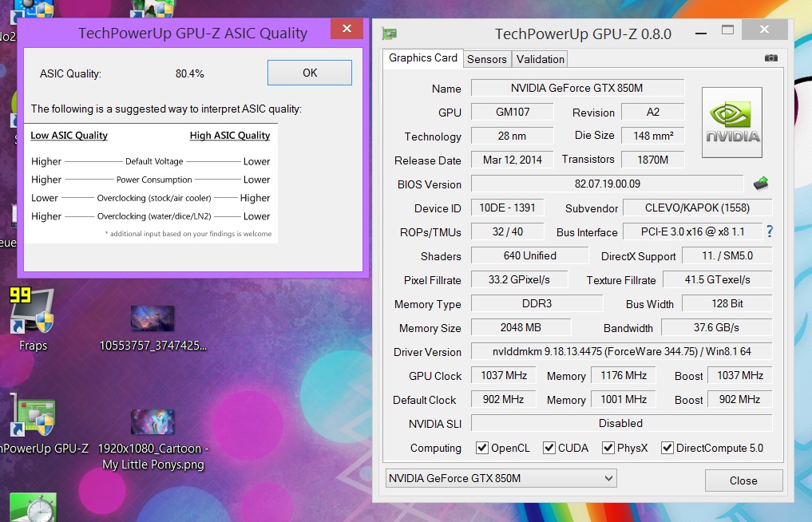Click the GPU-Z title bar app icon
This screenshot has height=522, width=812.
[389, 34]
